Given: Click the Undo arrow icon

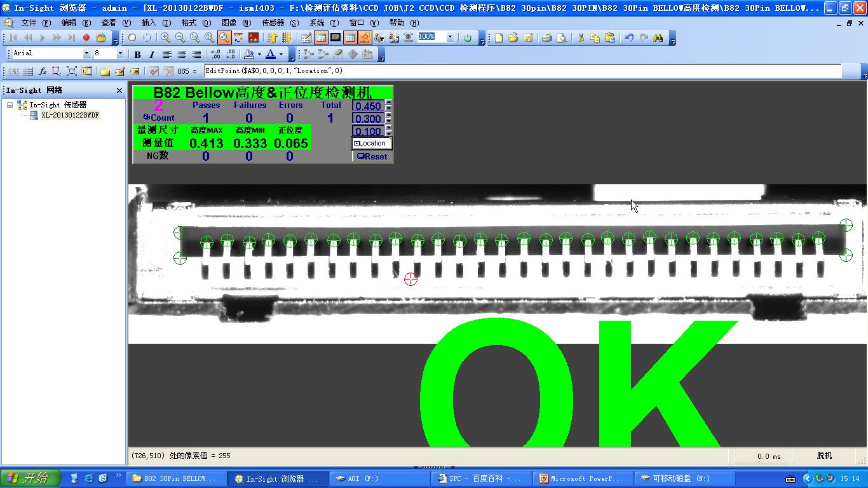Looking at the screenshot, I should (629, 37).
